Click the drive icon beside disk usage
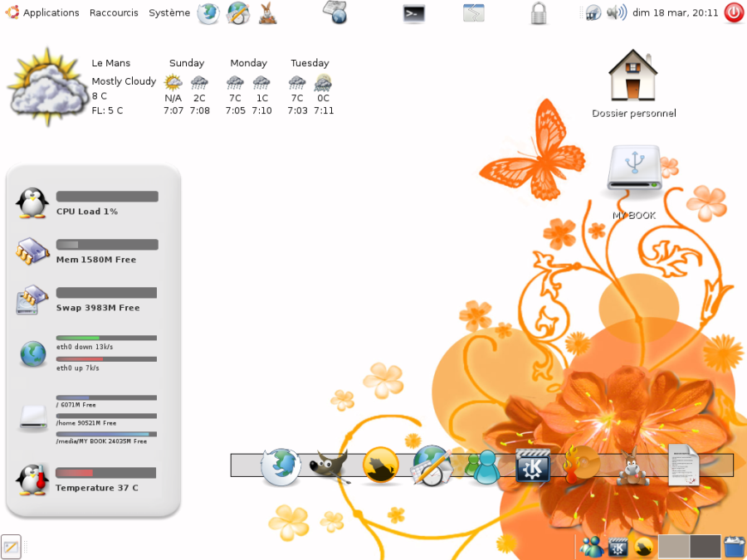The image size is (747, 560). 33,417
